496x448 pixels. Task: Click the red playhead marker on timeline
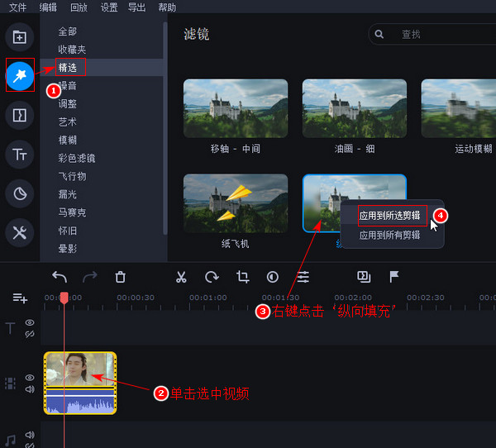pos(64,298)
